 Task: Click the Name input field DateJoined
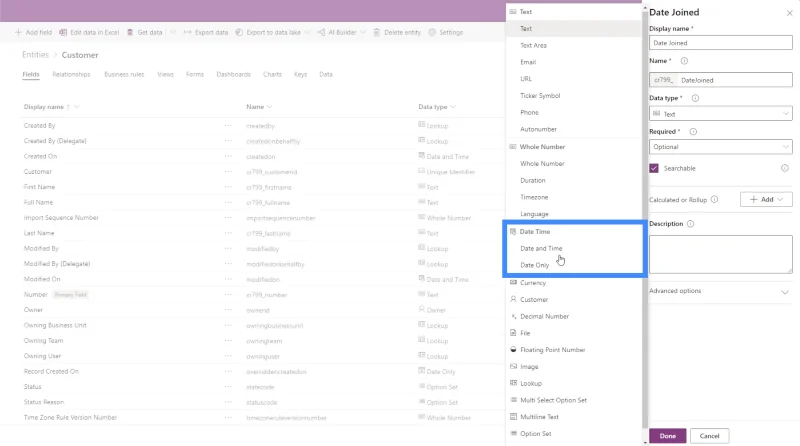coord(735,80)
